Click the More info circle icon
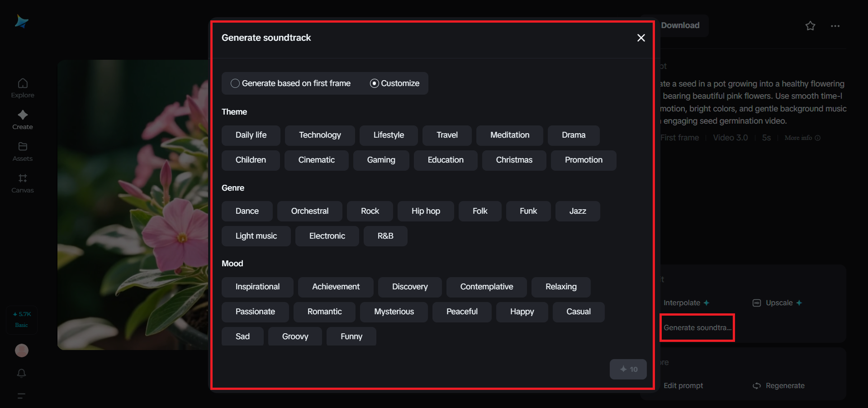The width and height of the screenshot is (868, 408). [818, 138]
